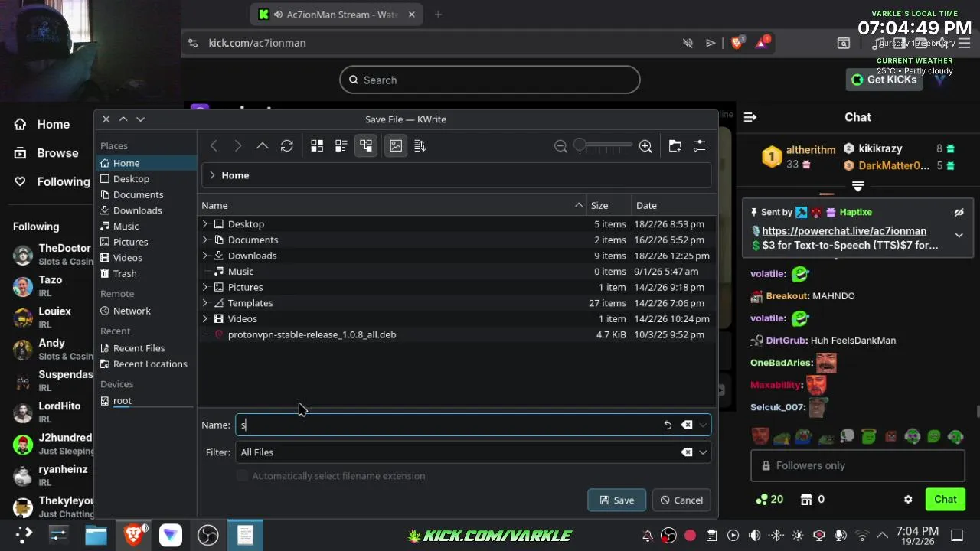Expand the Templates folder row
Image resolution: width=980 pixels, height=551 pixels.
point(204,303)
